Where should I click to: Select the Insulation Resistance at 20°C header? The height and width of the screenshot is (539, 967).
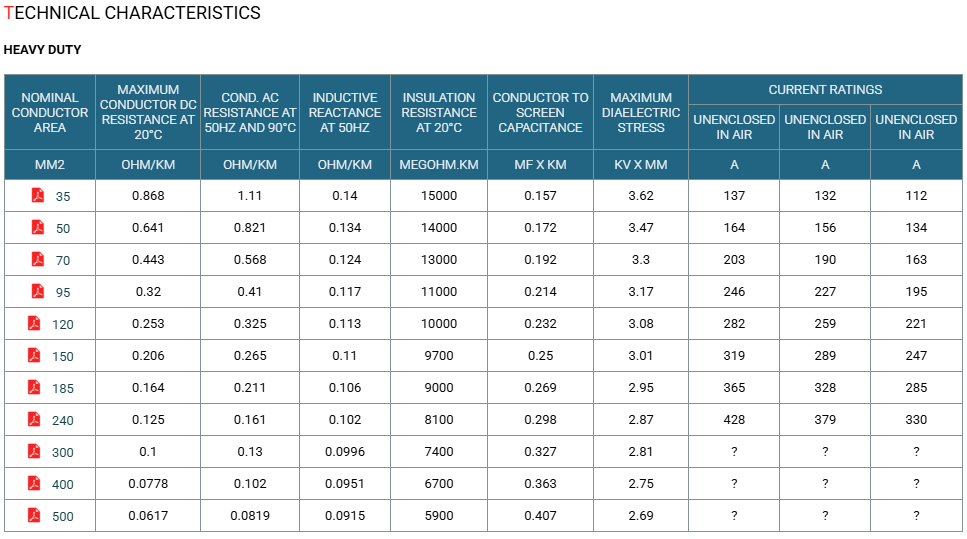pyautogui.click(x=439, y=112)
